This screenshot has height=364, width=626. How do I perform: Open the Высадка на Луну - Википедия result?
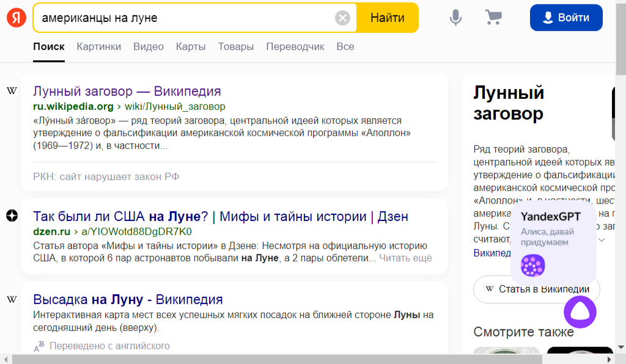tap(128, 299)
